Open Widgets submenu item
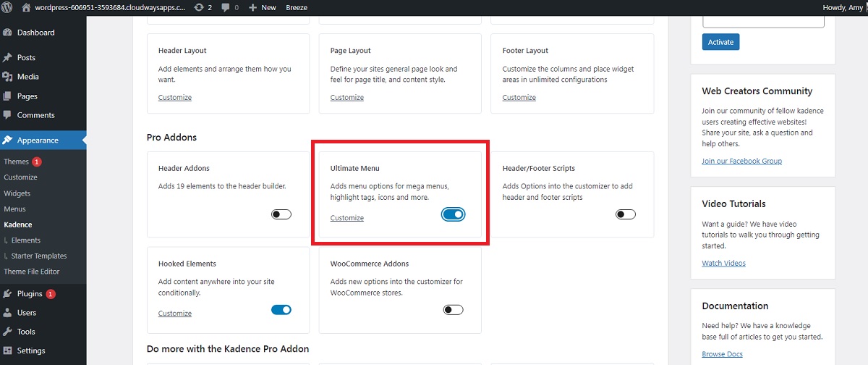Screen dimensions: 868x365 [17, 193]
